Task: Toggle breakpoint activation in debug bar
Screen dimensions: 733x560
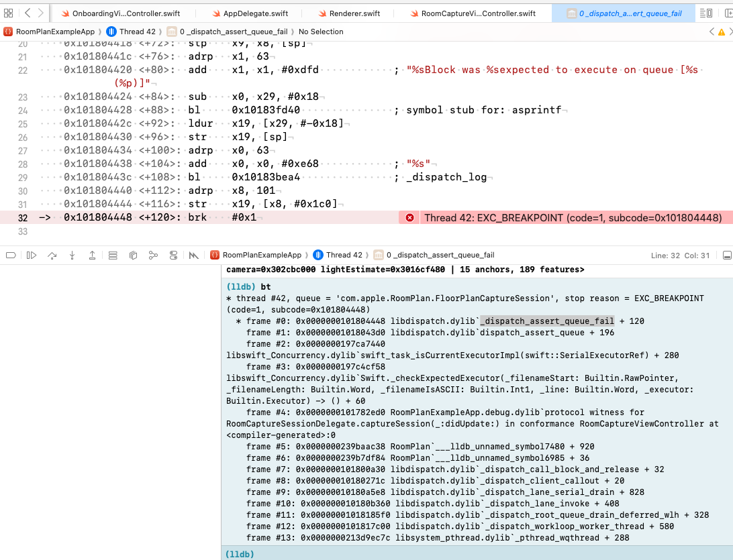Action: click(x=10, y=256)
